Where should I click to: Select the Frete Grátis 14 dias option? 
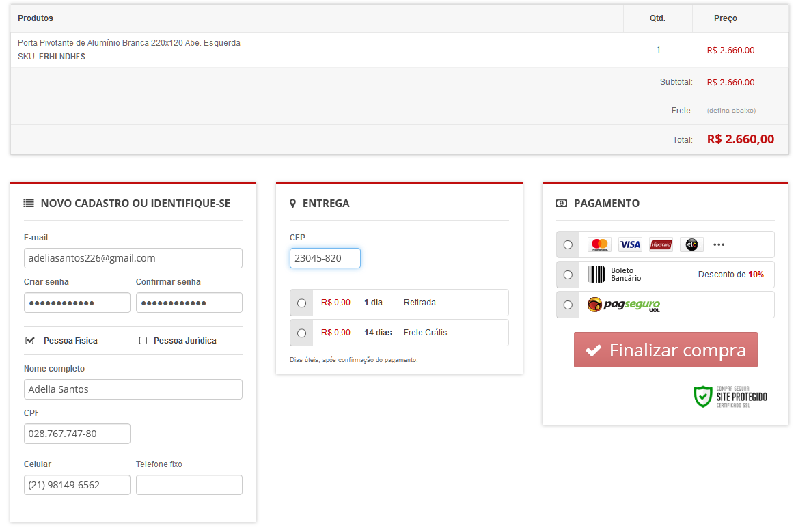pos(301,333)
